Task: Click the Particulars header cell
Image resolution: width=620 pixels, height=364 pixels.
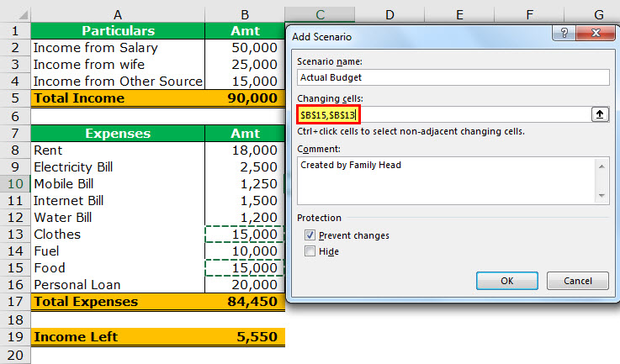Action: tap(118, 31)
